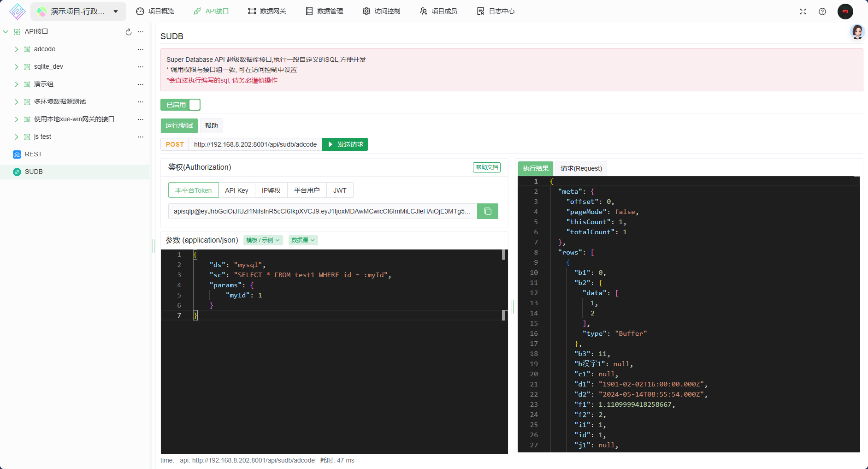Toggle the 已启用 enabled switch

tap(180, 105)
